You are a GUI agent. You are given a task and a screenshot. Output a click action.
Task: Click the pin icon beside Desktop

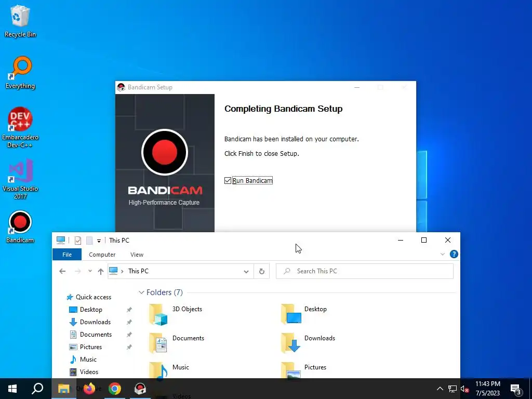(129, 310)
